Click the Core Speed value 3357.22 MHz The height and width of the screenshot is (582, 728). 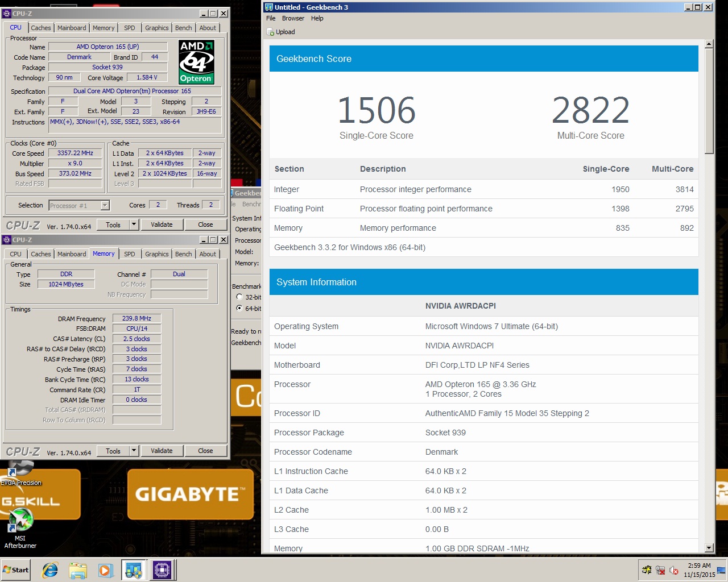pyautogui.click(x=75, y=153)
